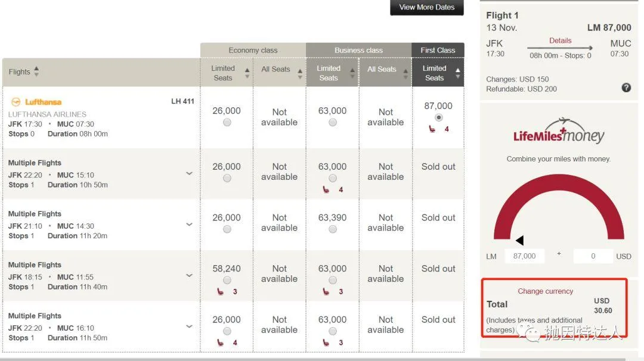Viewport: 644px width, 361px height.
Task: Sort flights using the Flights column arrows
Action: tap(36, 71)
